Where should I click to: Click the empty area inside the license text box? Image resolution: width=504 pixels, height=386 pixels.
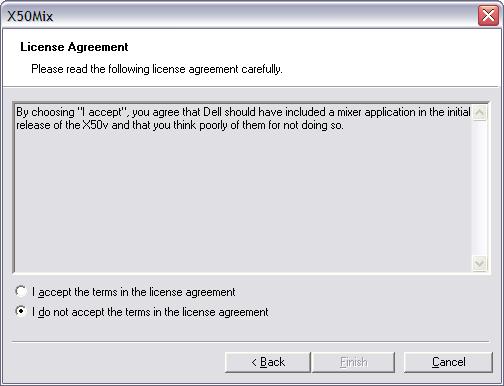[243, 200]
